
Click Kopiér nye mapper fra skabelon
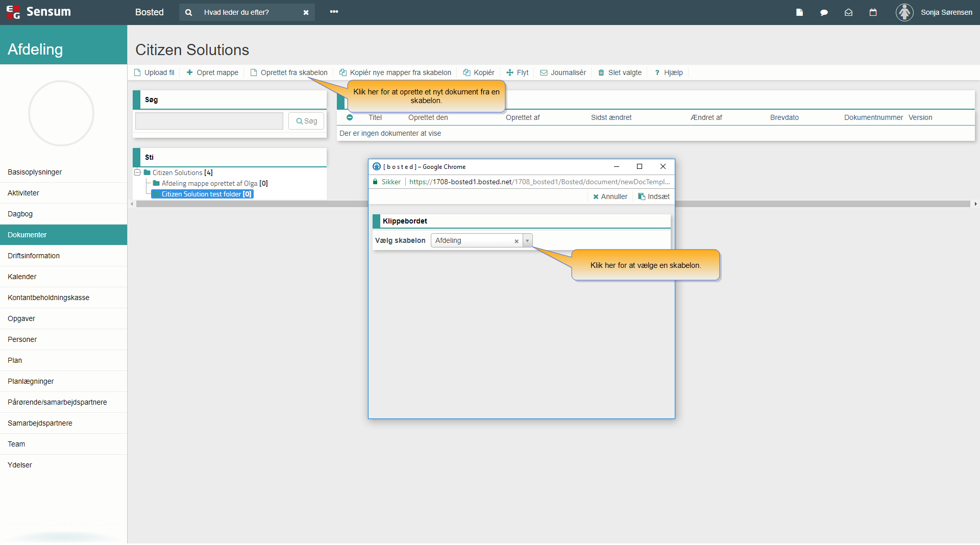click(x=396, y=72)
